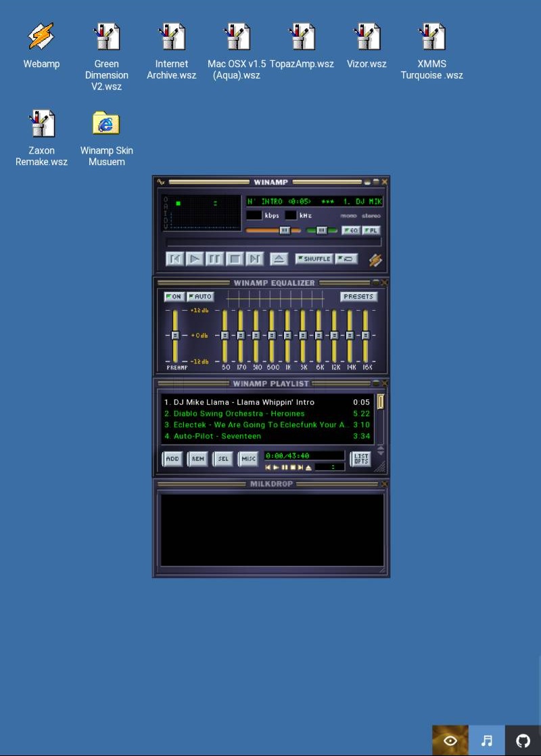The width and height of the screenshot is (541, 756).
Task: Toggle Shuffle mode
Action: 314,259
